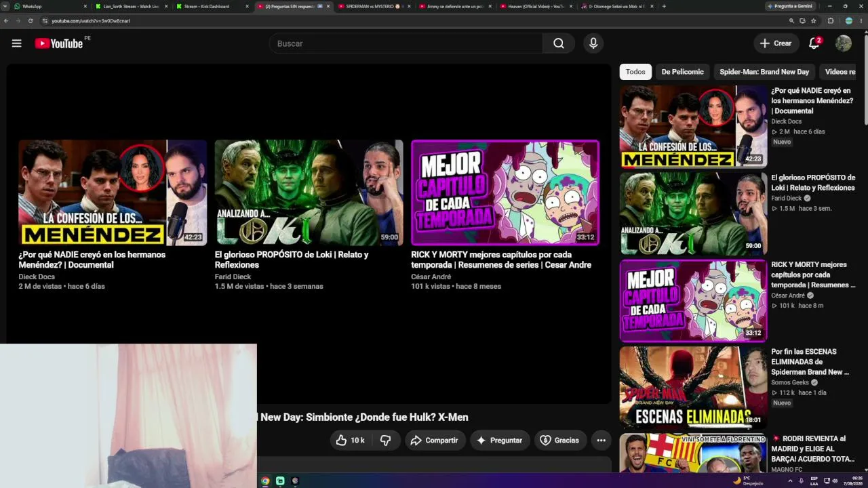
Task: Select the Todos filter chip
Action: point(635,72)
